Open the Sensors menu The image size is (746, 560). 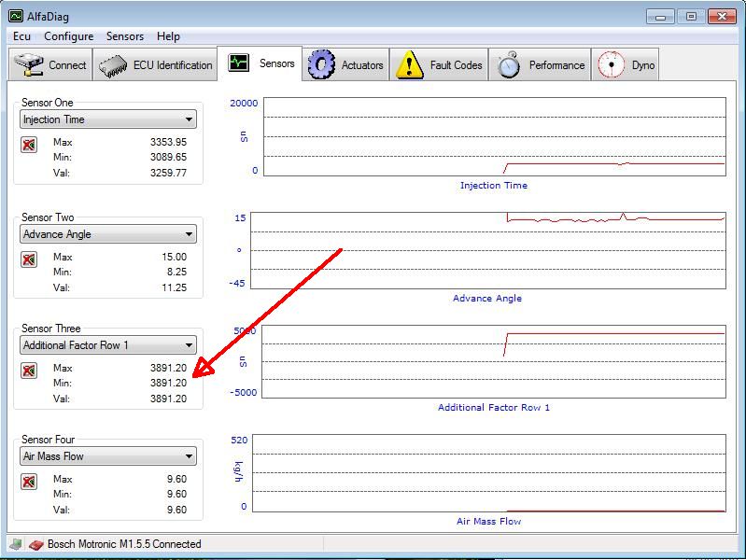(125, 36)
